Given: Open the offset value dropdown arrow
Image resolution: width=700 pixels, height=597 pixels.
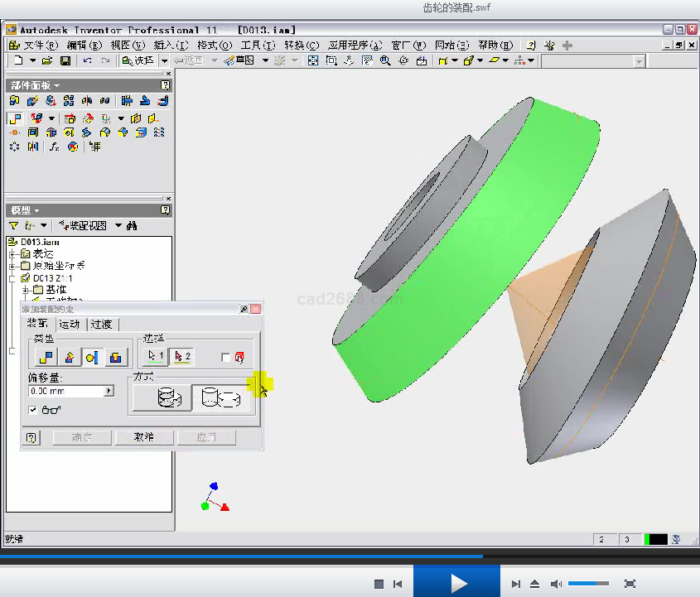Looking at the screenshot, I should coord(109,391).
